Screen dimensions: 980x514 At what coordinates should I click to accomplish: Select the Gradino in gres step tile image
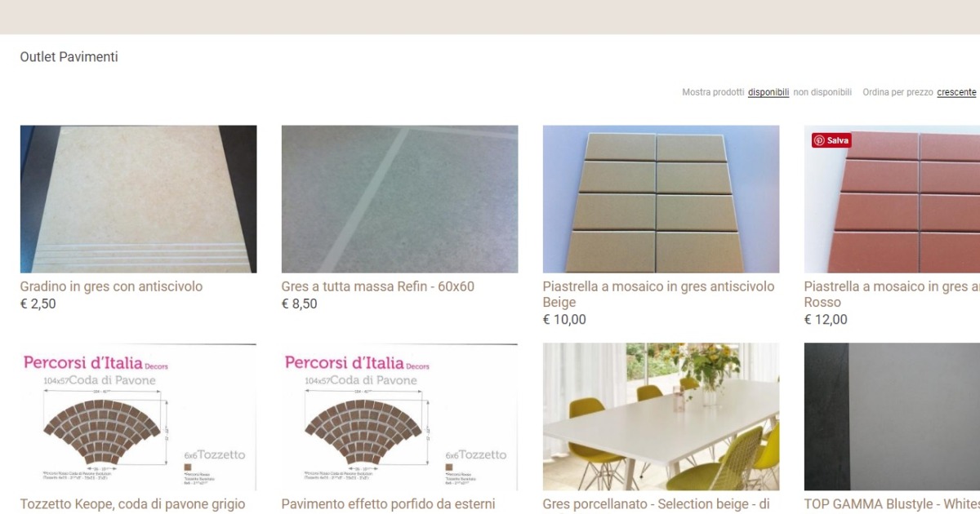139,199
